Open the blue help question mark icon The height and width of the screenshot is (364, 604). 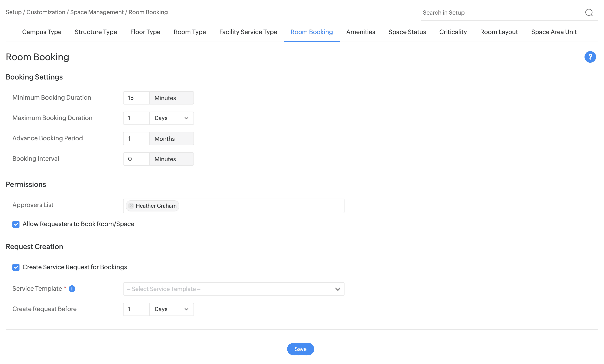(590, 57)
